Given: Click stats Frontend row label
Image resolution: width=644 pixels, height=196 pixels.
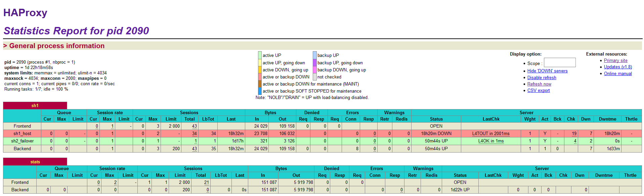Looking at the screenshot, I should point(20,182).
